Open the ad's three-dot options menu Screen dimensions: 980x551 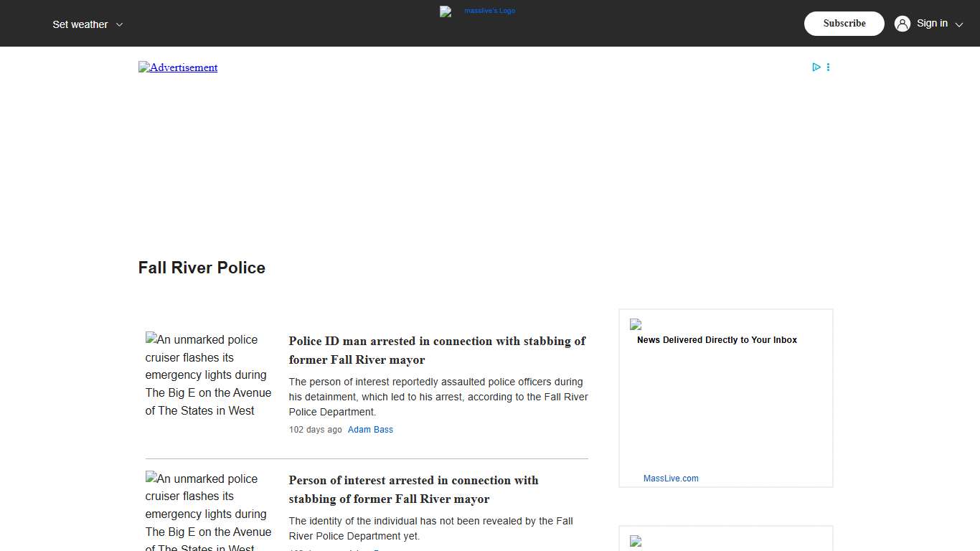[x=828, y=67]
